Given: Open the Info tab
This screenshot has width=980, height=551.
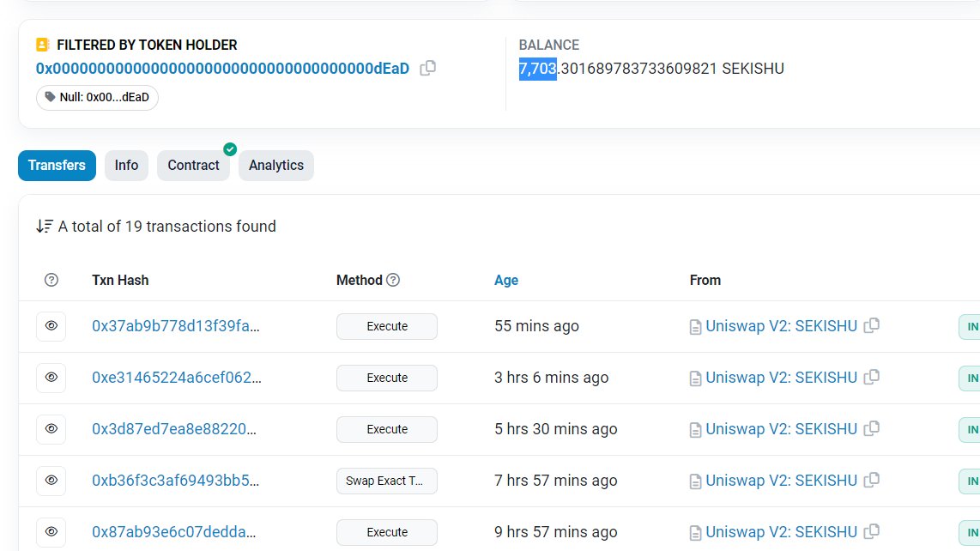Looking at the screenshot, I should click(126, 165).
